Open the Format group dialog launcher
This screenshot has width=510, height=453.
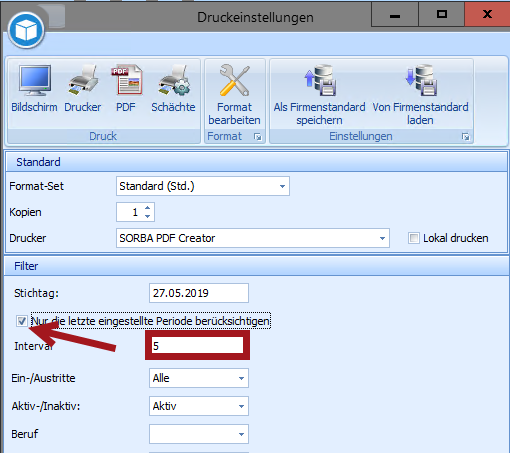tap(258, 137)
